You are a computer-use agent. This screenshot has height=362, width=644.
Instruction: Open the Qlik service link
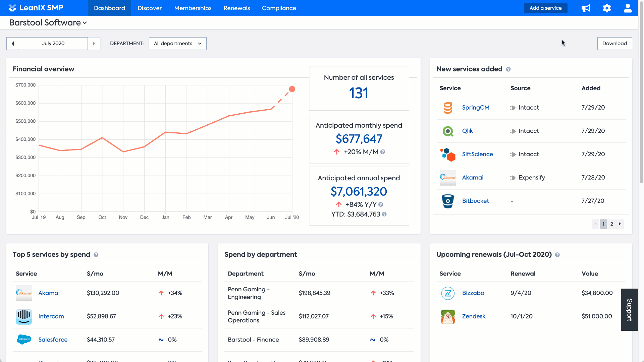point(468,131)
